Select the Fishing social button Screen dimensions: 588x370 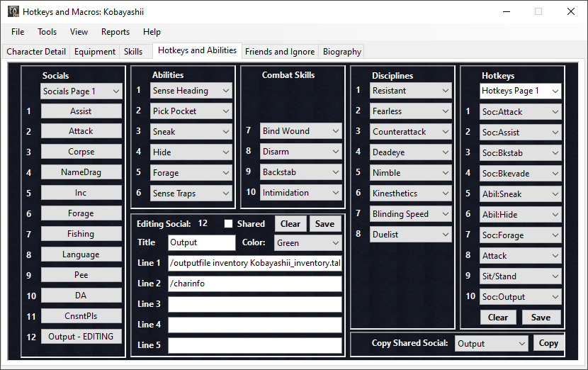(81, 234)
